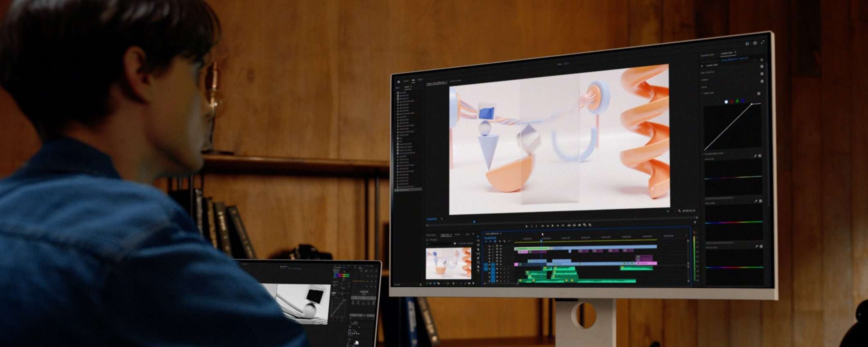Click the full-screen arrows icon in the header
Screen dimensions: 868x347
(763, 42)
